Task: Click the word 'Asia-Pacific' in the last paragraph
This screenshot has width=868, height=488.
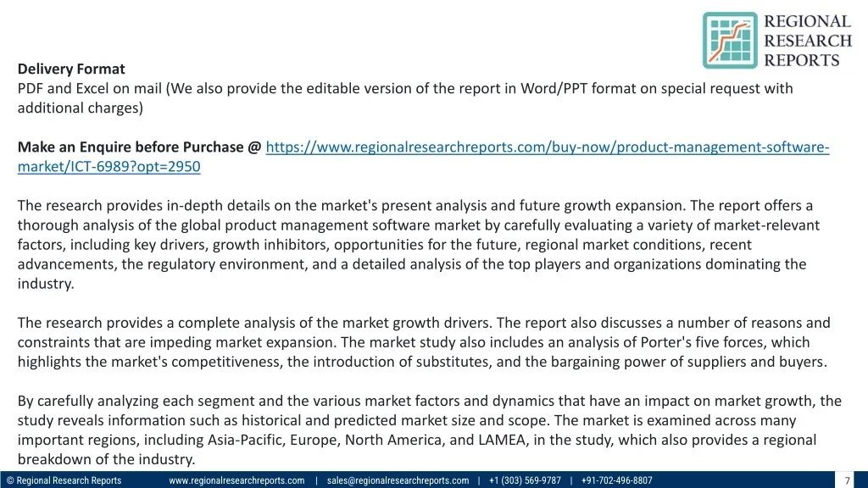Action: [x=246, y=441]
